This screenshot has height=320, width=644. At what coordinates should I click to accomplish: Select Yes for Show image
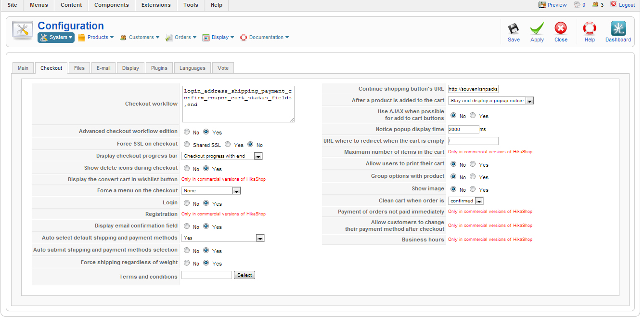pos(473,189)
